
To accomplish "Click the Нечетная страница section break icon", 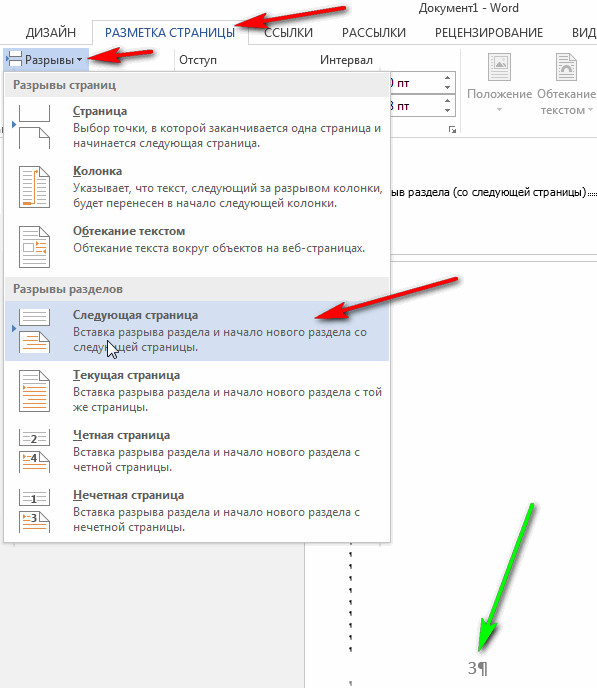I will tap(34, 511).
